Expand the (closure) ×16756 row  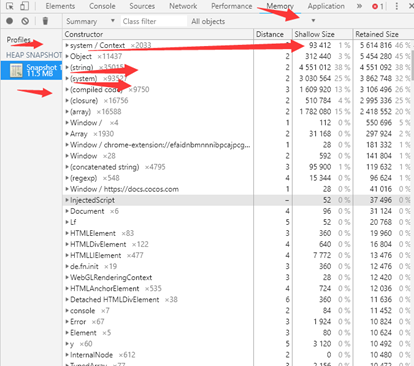tap(67, 101)
